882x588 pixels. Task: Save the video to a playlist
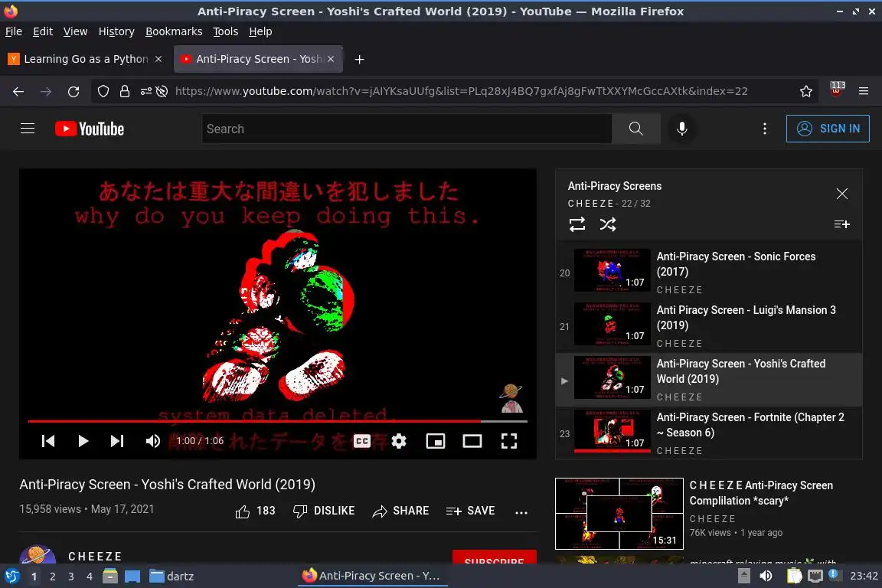click(470, 511)
